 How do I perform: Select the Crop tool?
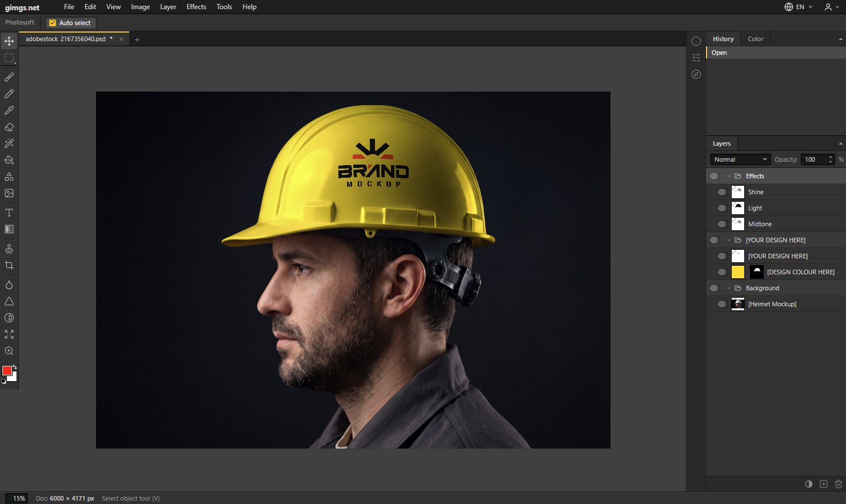click(x=9, y=265)
